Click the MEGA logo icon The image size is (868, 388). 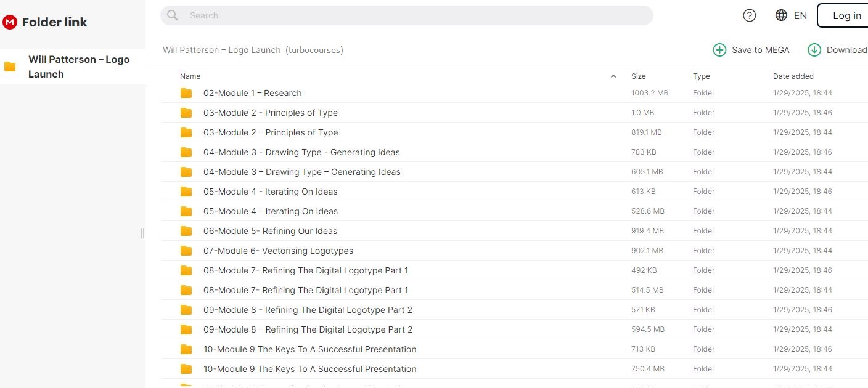(10, 22)
